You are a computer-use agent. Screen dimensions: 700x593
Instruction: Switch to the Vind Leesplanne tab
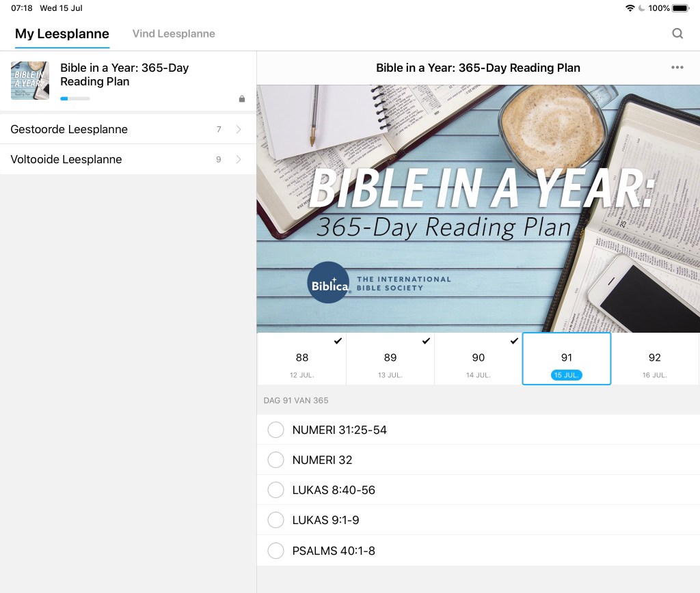coord(174,33)
